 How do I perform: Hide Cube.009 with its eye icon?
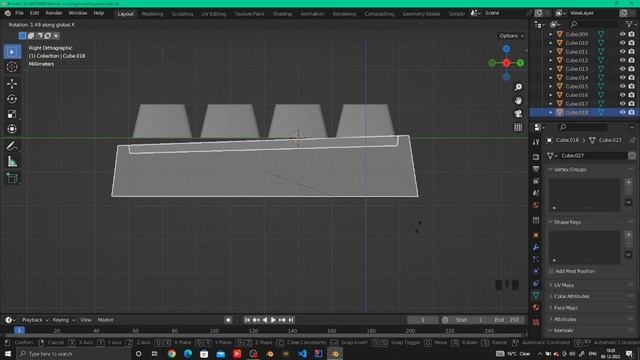coord(622,34)
